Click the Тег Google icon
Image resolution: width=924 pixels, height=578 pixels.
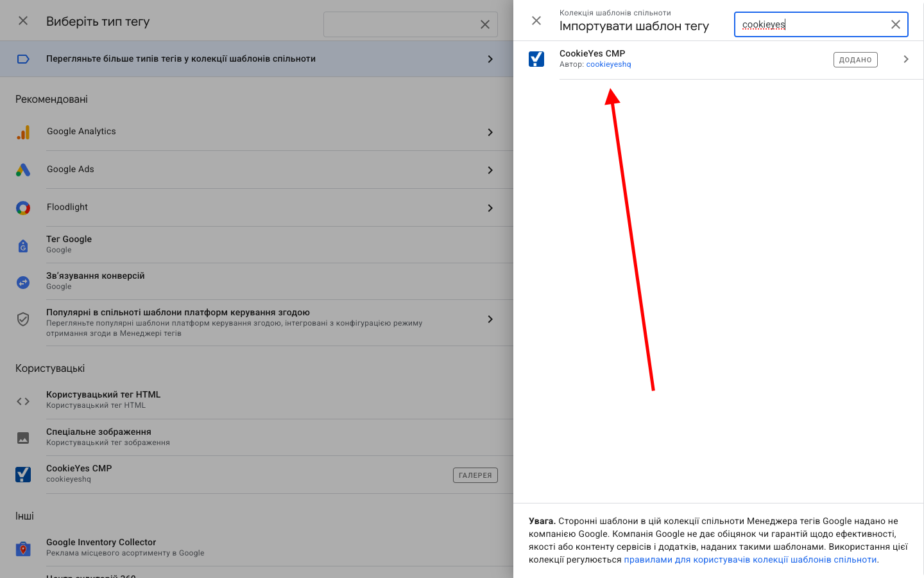(x=23, y=245)
